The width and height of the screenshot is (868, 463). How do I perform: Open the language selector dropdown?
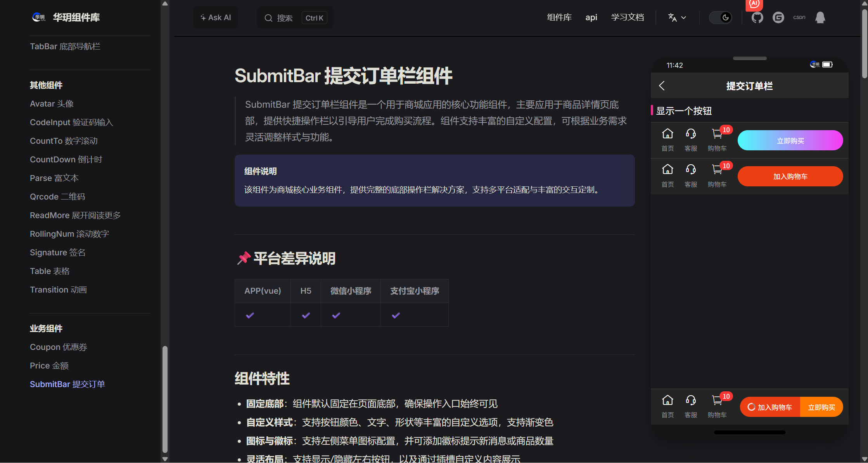[x=676, y=17]
